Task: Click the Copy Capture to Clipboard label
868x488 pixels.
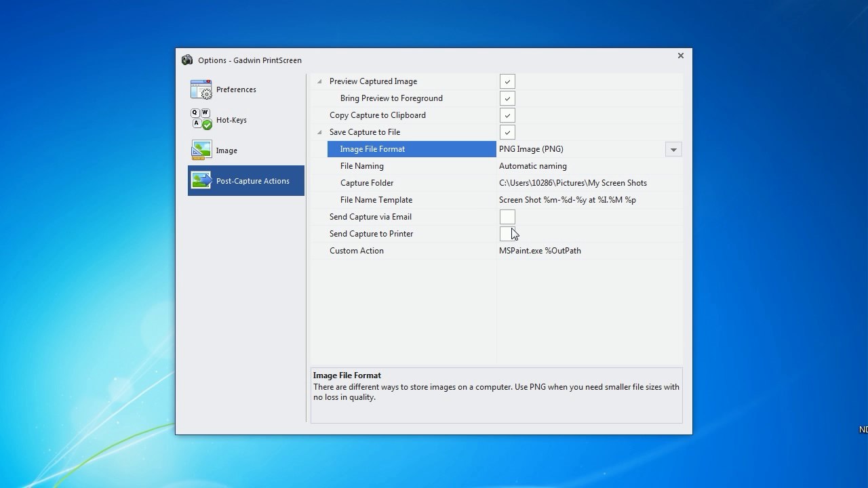Action: (378, 115)
